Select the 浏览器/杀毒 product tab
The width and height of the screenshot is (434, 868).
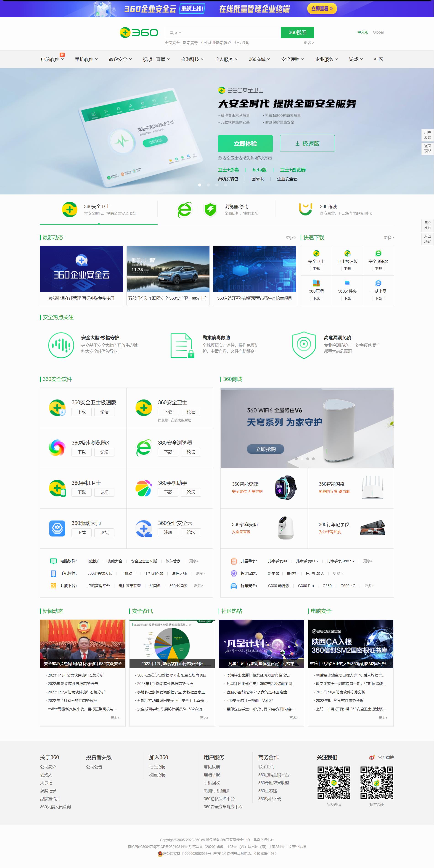point(217,209)
